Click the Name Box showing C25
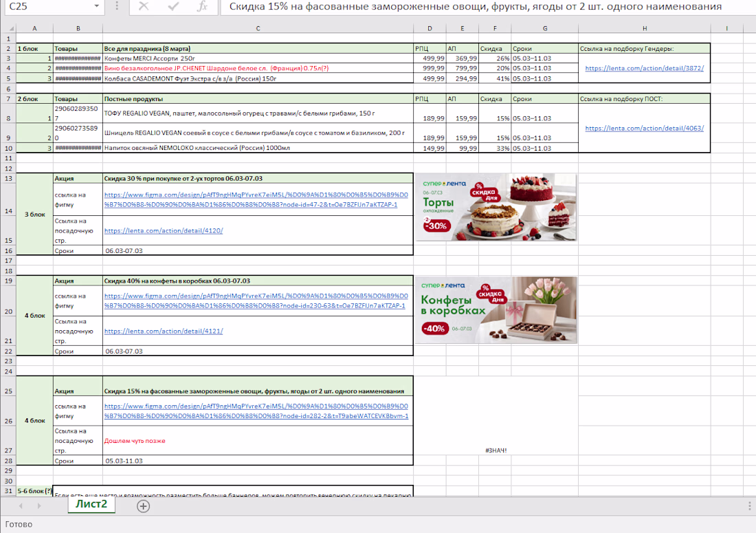 48,6
